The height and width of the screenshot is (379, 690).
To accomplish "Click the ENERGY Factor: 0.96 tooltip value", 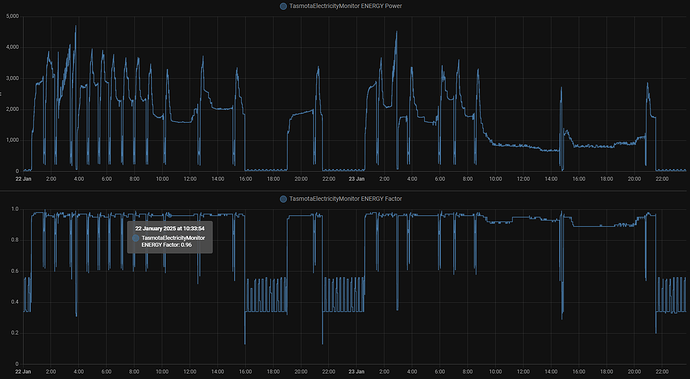I will pyautogui.click(x=167, y=245).
